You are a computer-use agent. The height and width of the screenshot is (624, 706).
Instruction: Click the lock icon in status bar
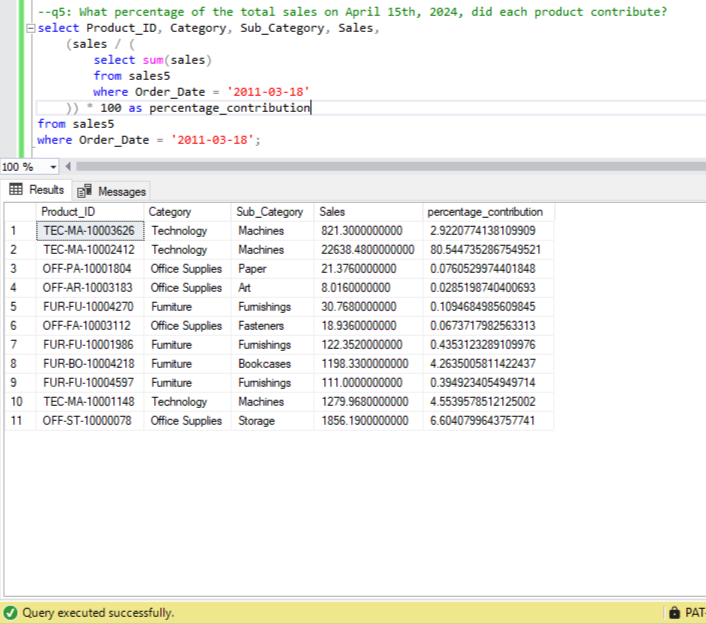click(674, 613)
